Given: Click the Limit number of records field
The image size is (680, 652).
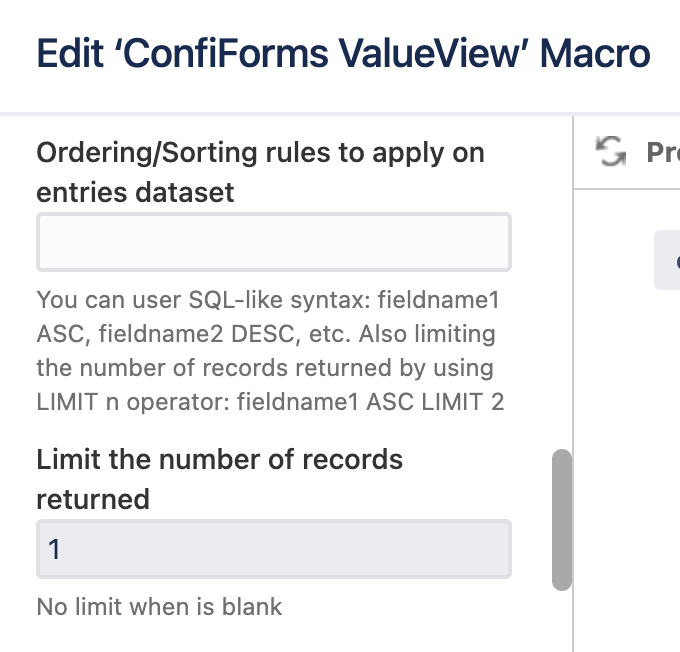Looking at the screenshot, I should coord(273,549).
